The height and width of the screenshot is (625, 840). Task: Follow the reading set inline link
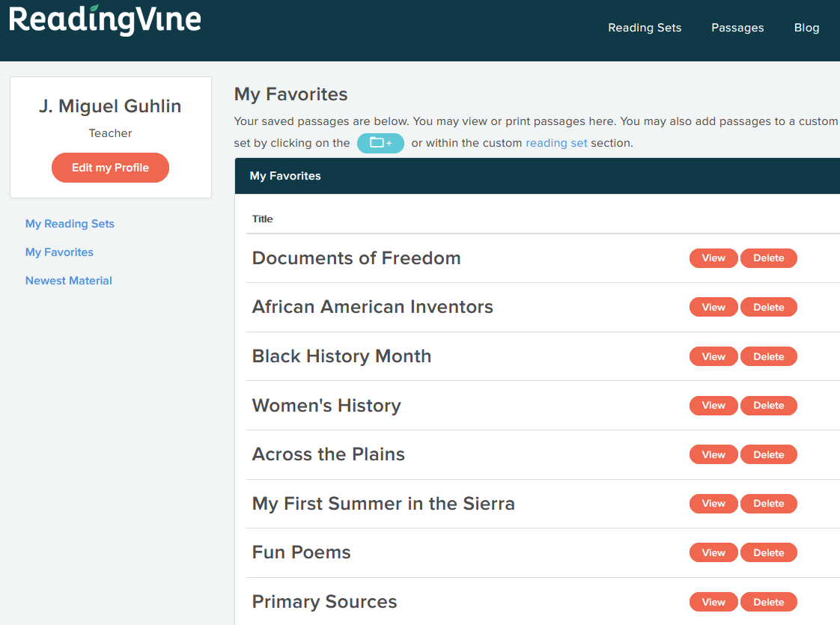pyautogui.click(x=556, y=143)
